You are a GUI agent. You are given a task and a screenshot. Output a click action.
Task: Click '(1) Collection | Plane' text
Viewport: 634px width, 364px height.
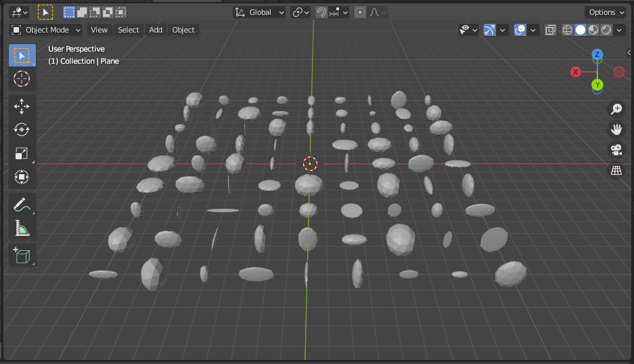click(83, 61)
